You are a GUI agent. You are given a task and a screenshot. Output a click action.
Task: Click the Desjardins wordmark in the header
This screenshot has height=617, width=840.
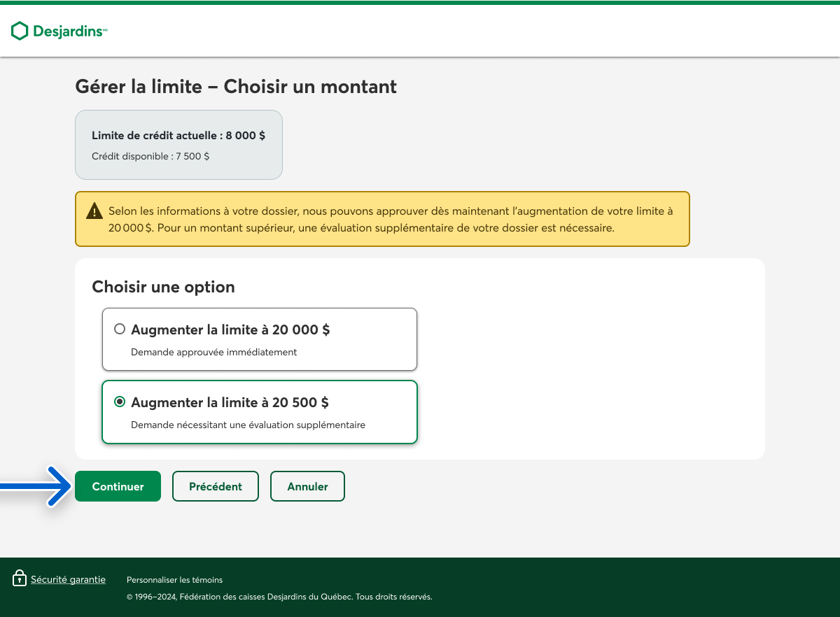coord(69,31)
